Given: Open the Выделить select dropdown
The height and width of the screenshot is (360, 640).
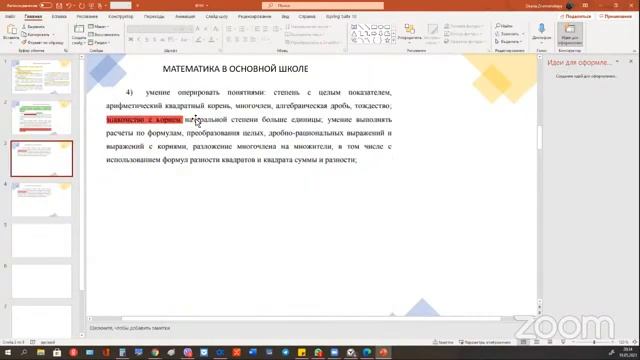Looking at the screenshot, I should pyautogui.click(x=509, y=42).
